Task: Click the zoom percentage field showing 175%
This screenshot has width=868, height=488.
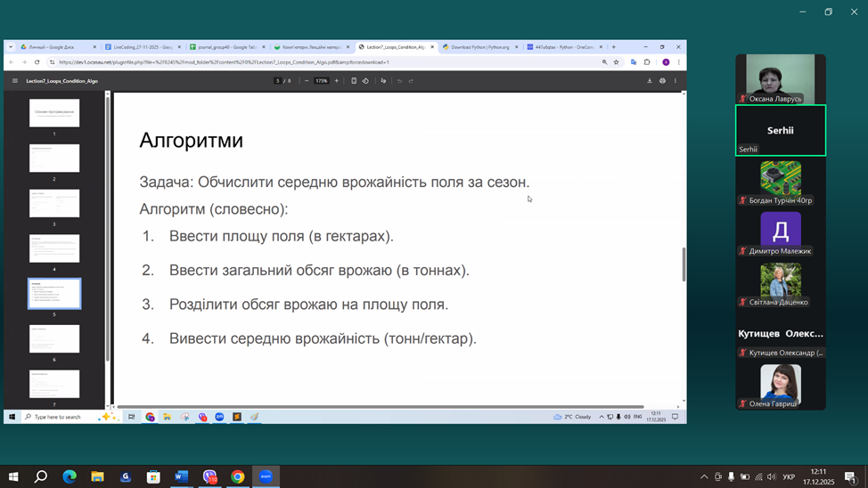Action: pos(321,81)
